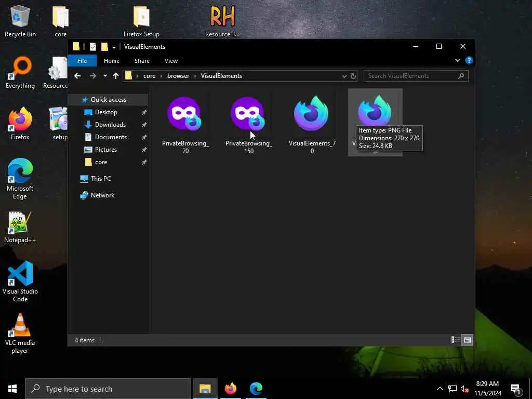The image size is (532, 399).
Task: Expand the address bar history dropdown
Action: coord(344,76)
